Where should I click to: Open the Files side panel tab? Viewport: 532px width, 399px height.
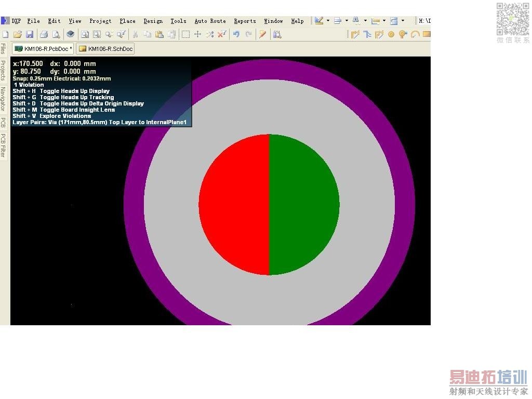pos(4,49)
